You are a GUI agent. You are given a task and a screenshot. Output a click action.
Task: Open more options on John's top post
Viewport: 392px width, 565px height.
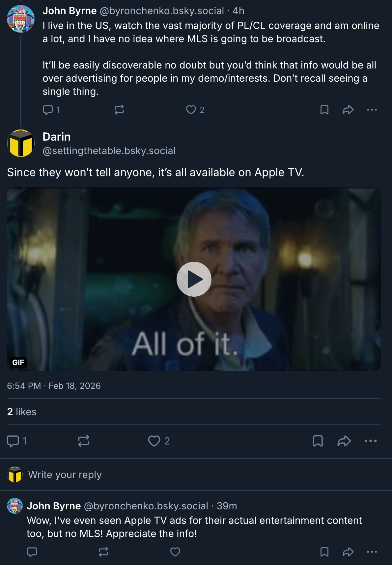pyautogui.click(x=372, y=110)
